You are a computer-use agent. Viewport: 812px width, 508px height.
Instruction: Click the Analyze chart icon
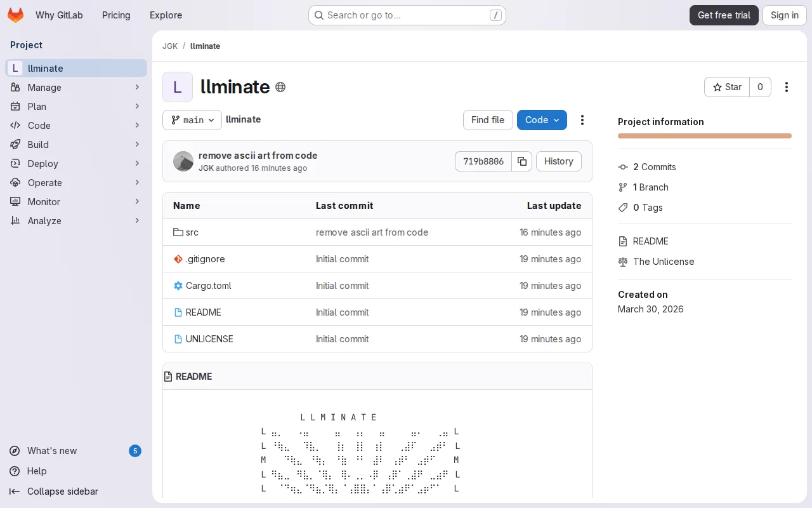[x=15, y=220]
